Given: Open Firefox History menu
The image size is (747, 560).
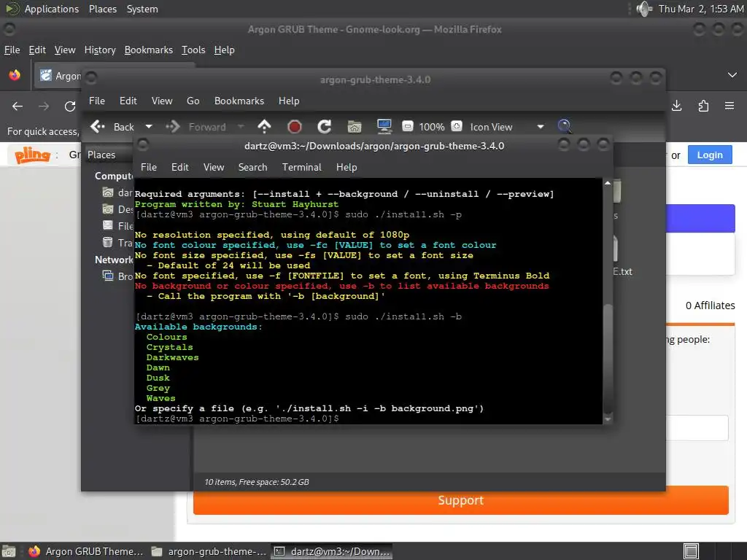Looking at the screenshot, I should pyautogui.click(x=100, y=50).
